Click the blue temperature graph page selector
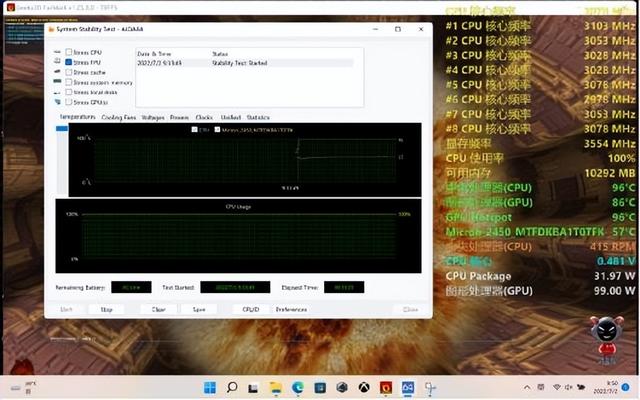640x400 pixels. 62,128
